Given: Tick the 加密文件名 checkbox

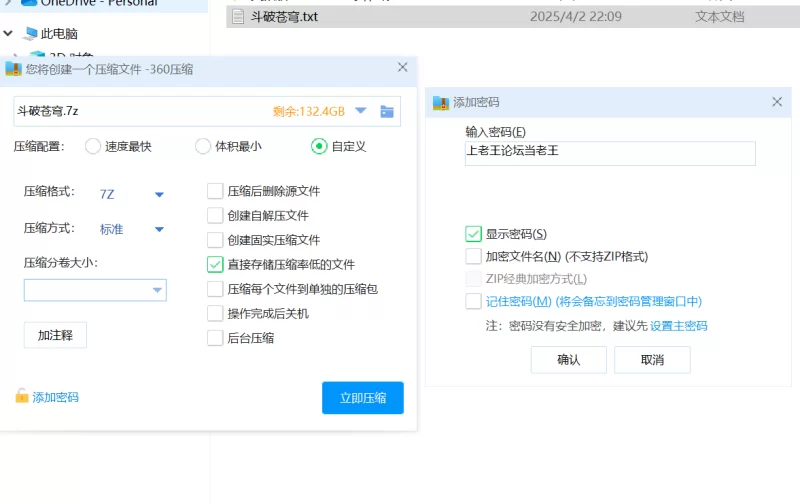Looking at the screenshot, I should tap(474, 257).
